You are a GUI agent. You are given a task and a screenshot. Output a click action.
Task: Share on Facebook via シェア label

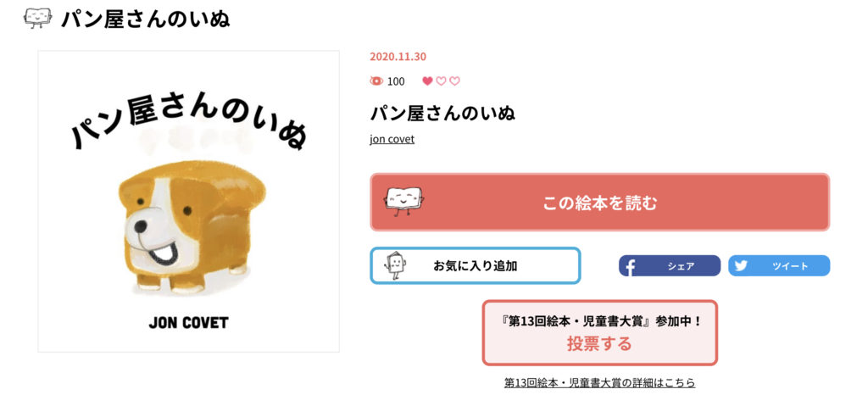pyautogui.click(x=681, y=266)
